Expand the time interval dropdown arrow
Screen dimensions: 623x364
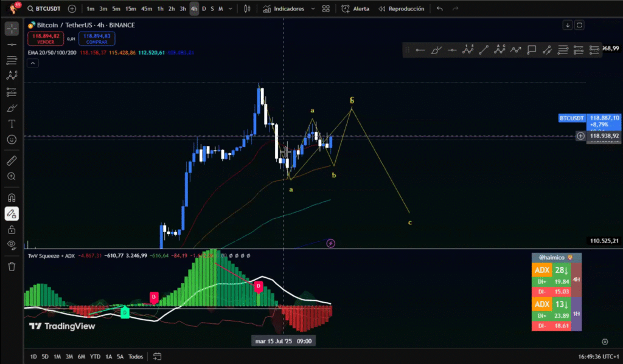coord(230,9)
